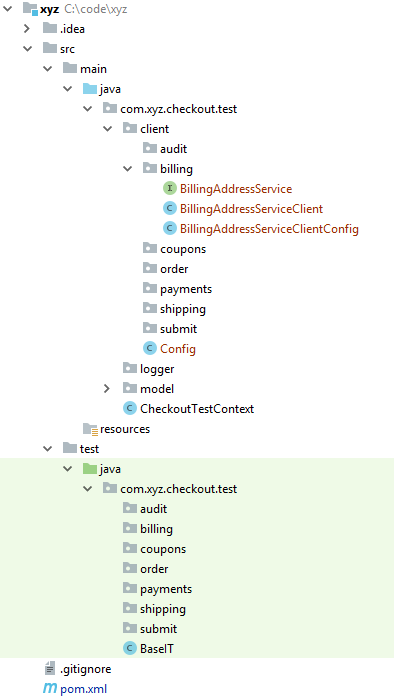Select the order package under test

[x=154, y=569]
